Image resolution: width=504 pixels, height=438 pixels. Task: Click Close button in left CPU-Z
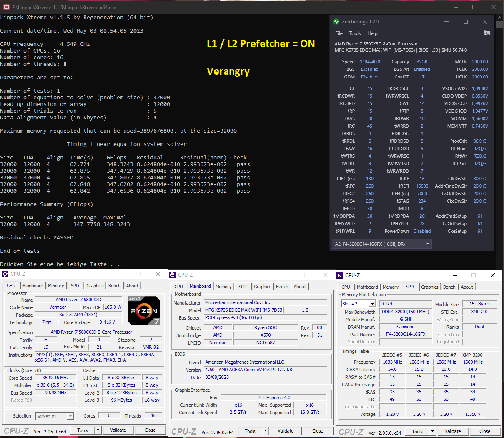click(150, 430)
